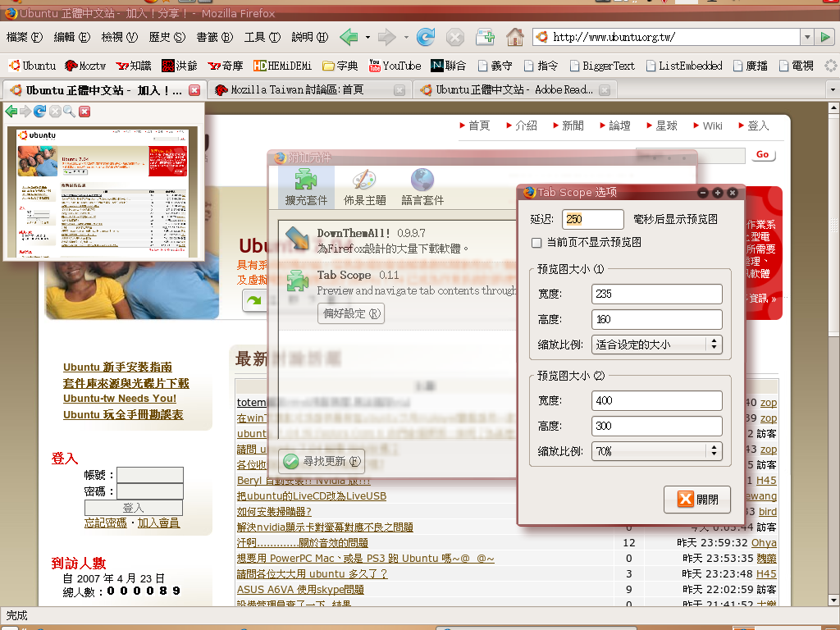Open the BiggerText bookmarklet
Image resolution: width=840 pixels, height=630 pixels.
coord(602,66)
